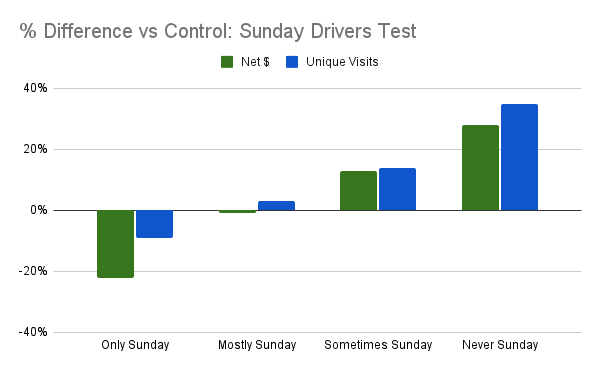This screenshot has height=371, width=600.
Task: Click the blue Unique Visits legend swatch
Action: coord(292,62)
